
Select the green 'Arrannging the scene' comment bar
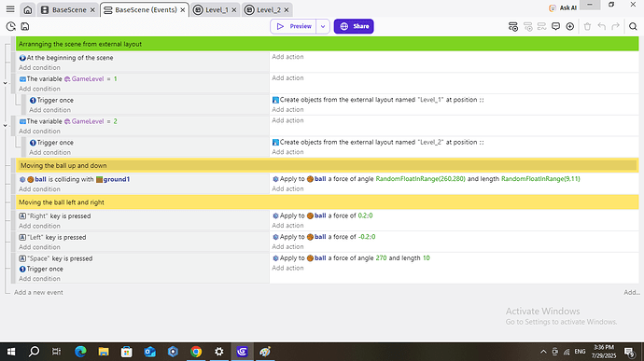click(328, 44)
